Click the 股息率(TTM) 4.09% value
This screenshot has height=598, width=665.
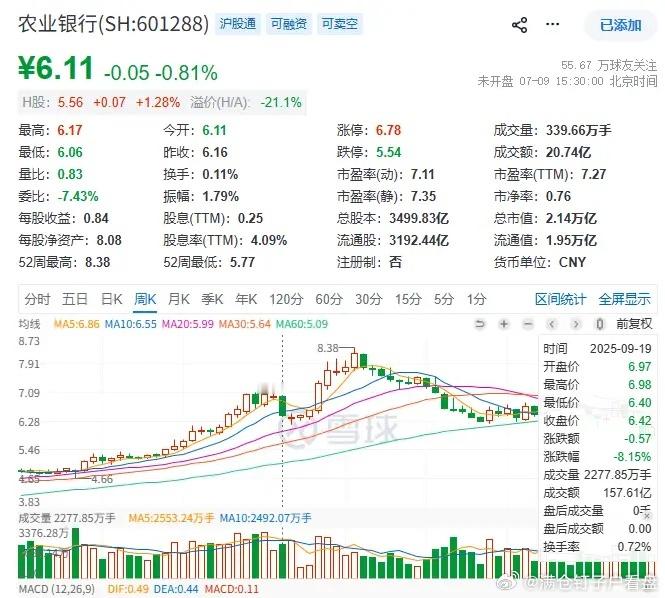(269, 240)
